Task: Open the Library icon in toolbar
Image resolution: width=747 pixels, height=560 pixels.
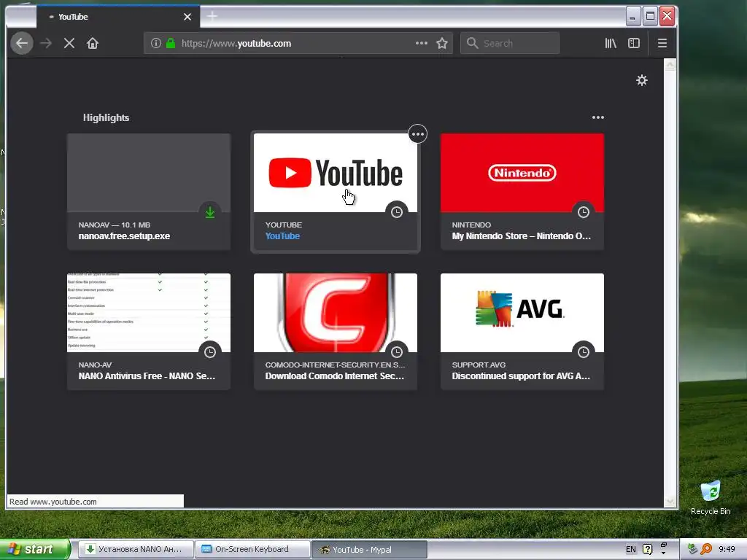Action: click(x=611, y=43)
